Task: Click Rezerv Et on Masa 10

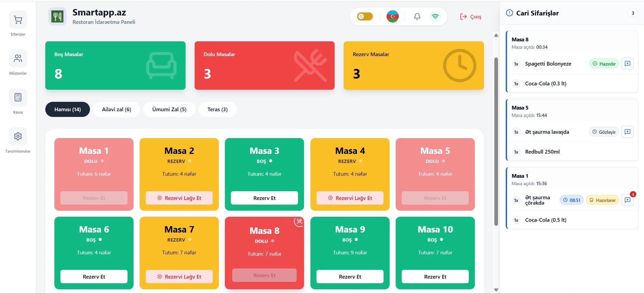Action: [435, 277]
